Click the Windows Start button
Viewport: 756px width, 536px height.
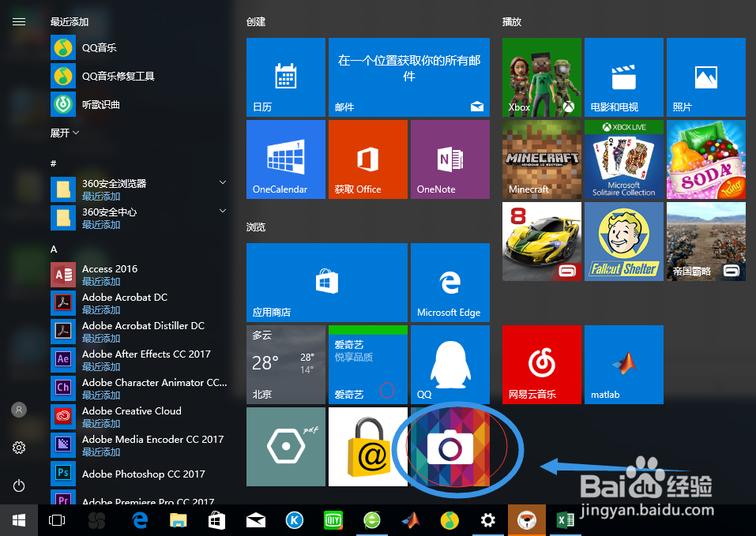point(19,520)
